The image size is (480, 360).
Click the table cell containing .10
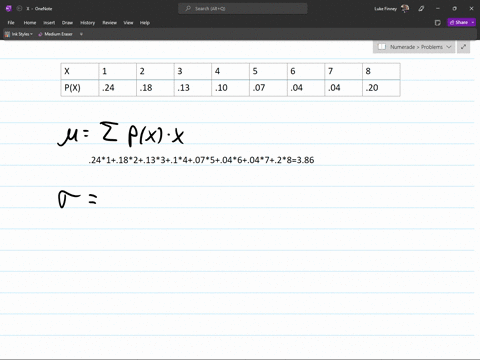coord(230,88)
